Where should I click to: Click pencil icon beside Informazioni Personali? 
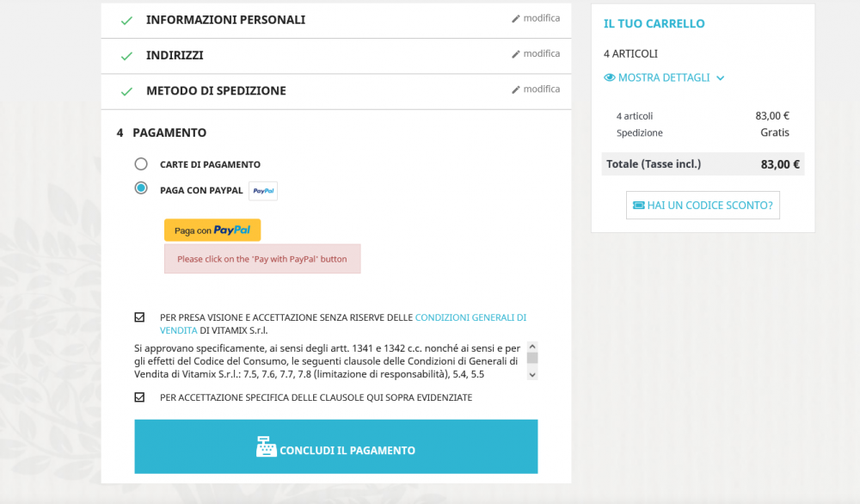click(x=516, y=18)
